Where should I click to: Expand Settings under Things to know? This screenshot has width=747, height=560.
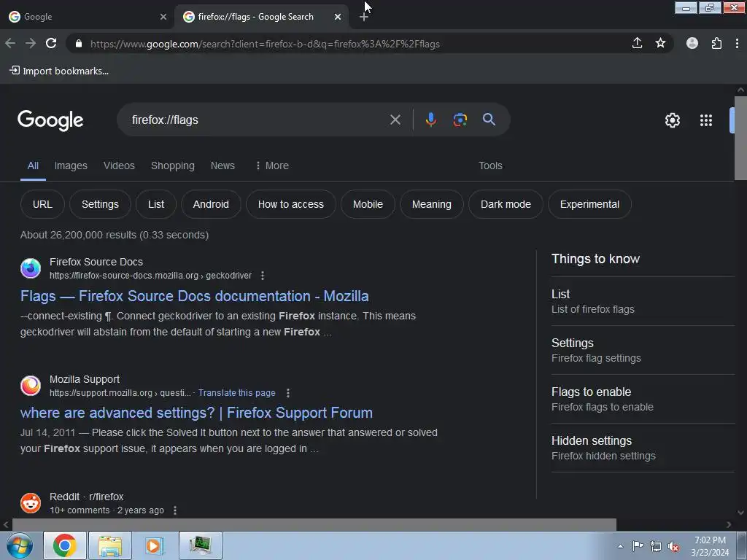pyautogui.click(x=643, y=350)
